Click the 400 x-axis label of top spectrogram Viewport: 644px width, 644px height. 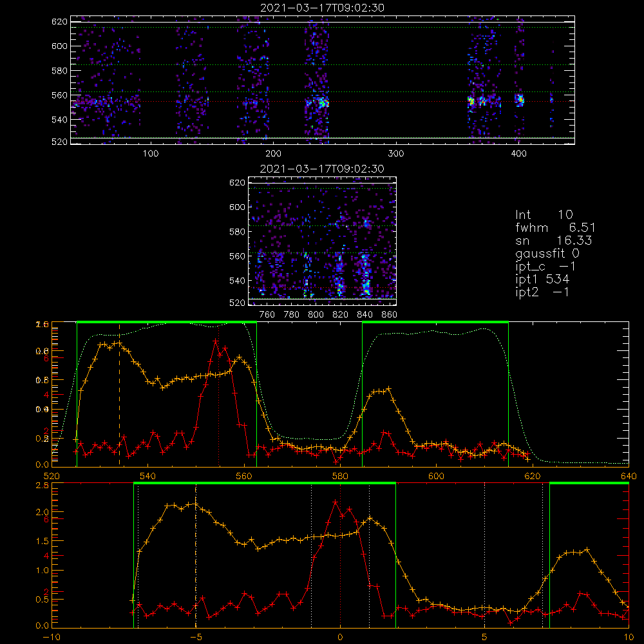[518, 154]
